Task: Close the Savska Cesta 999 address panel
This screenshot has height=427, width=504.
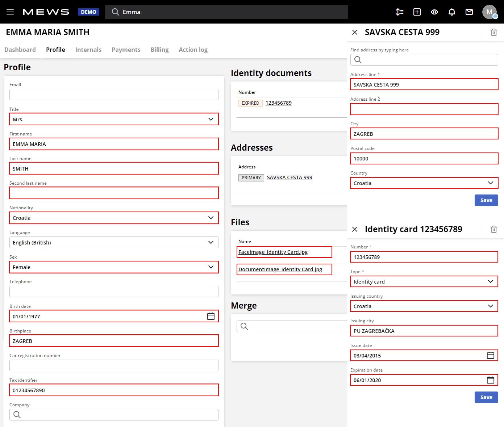Action: (355, 32)
